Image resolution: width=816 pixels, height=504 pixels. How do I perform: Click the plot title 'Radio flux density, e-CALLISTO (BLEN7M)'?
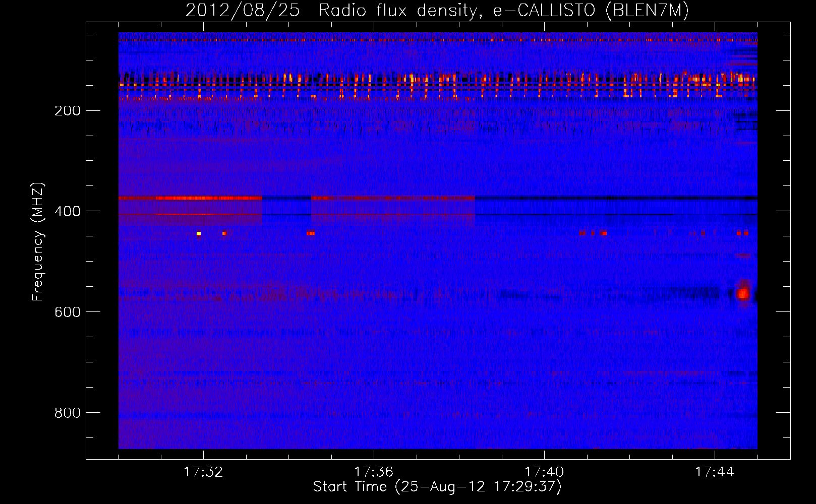pos(503,10)
